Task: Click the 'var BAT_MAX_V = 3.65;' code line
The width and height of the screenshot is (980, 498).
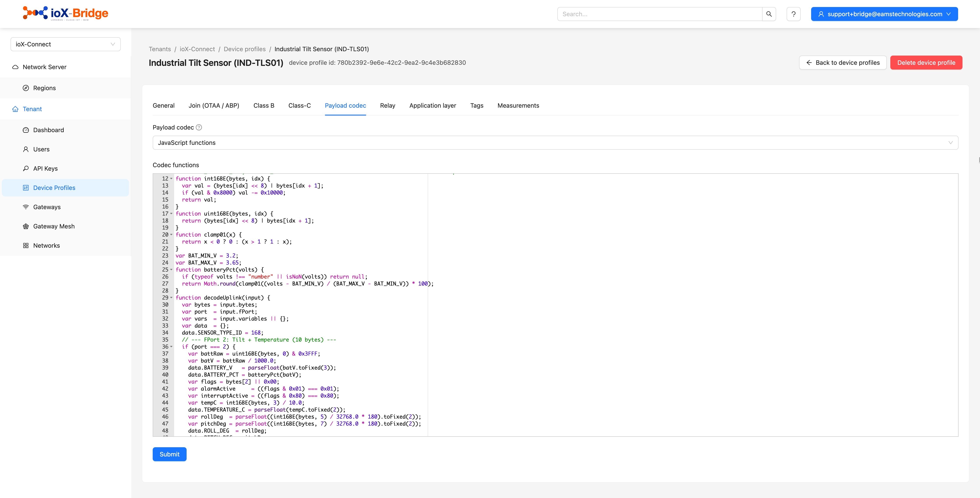Action: [208, 263]
